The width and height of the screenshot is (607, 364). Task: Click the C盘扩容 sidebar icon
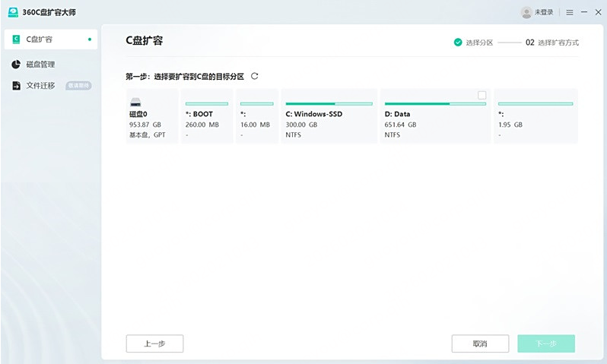pos(16,39)
